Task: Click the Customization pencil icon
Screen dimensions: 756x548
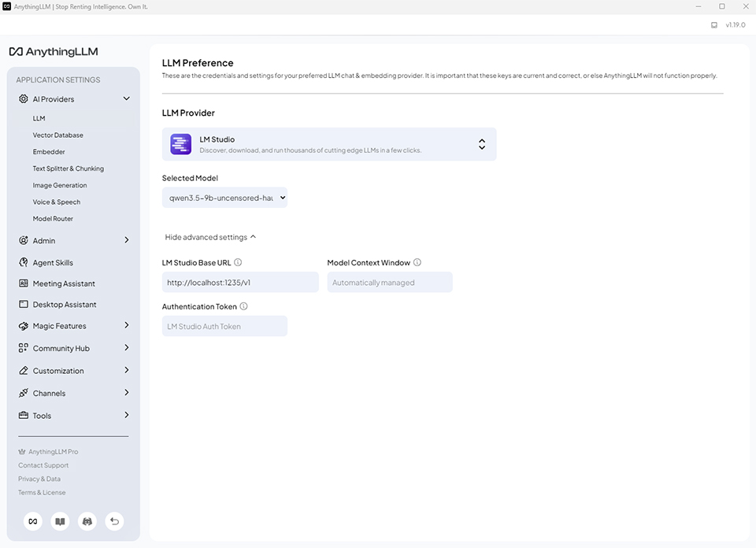Action: (23, 371)
